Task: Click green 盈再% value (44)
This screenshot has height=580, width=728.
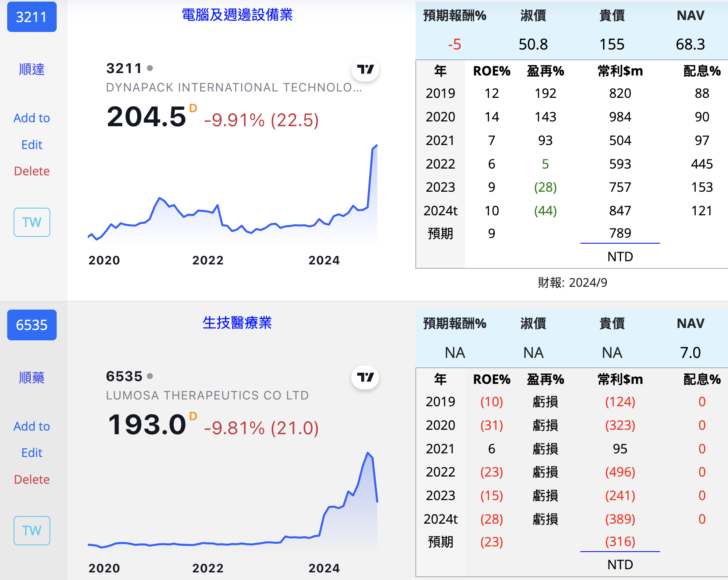Action: coord(546,211)
